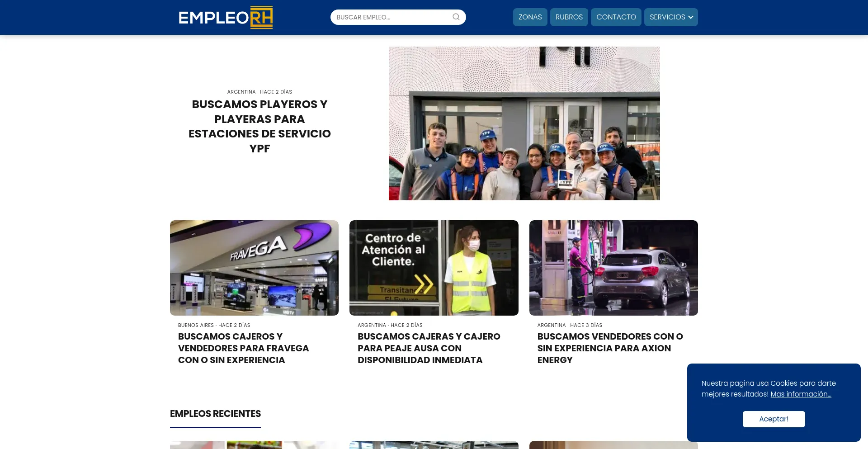The image size is (868, 449).
Task: Open the Fravega store thumbnail
Action: click(x=254, y=268)
